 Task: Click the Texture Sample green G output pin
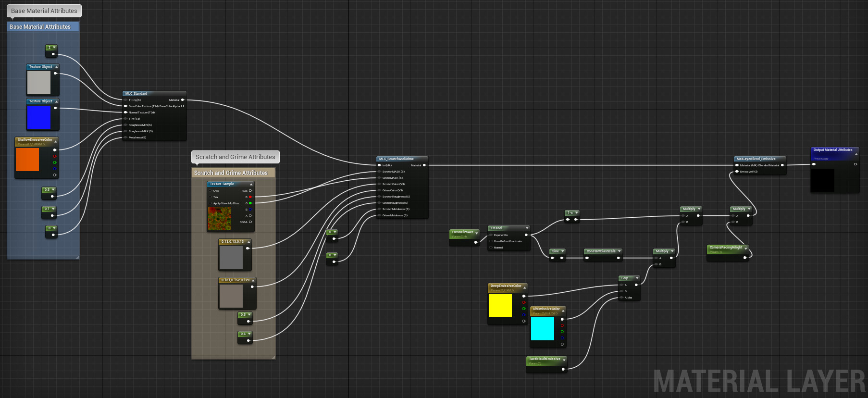250,203
